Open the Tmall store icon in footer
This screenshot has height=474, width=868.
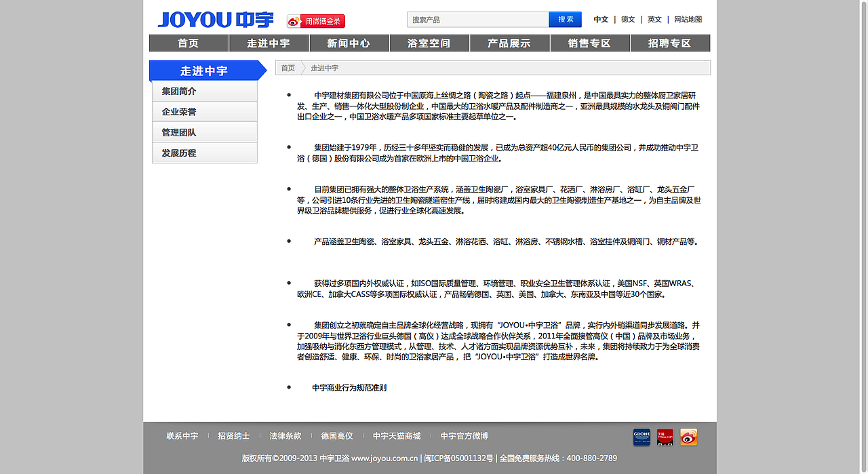pos(665,437)
